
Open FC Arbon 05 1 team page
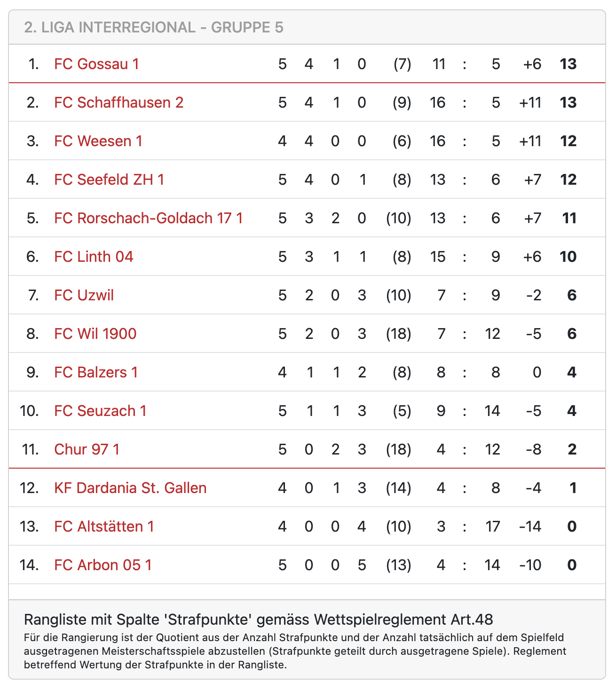click(x=103, y=565)
